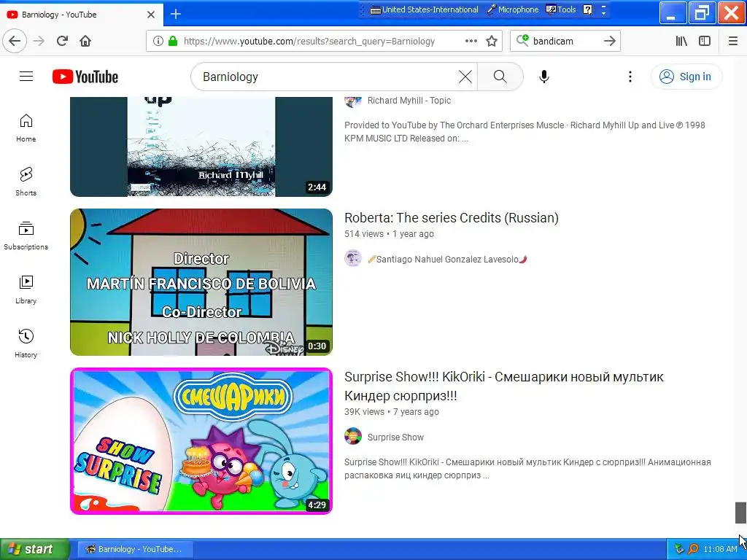
Task: Open Santiago Nahuel Gonzalez Lavesolo avatar
Action: pyautogui.click(x=353, y=258)
